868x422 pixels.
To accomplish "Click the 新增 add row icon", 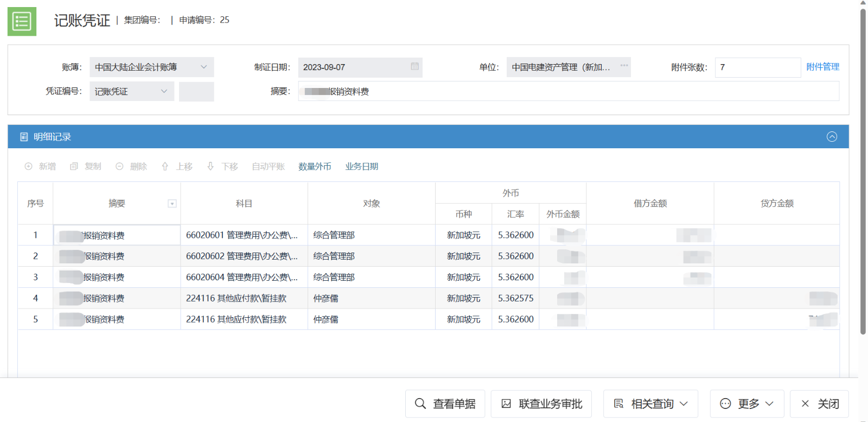I will pyautogui.click(x=29, y=167).
